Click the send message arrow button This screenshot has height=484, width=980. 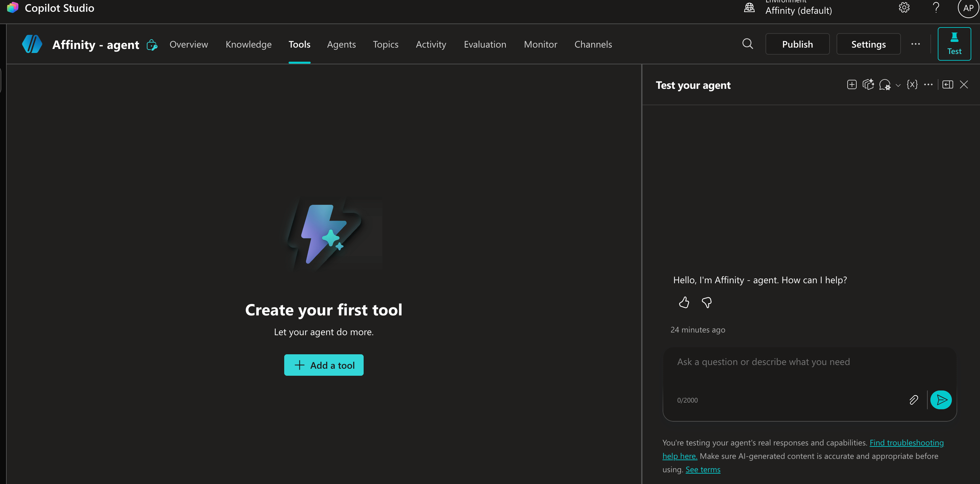pos(941,400)
